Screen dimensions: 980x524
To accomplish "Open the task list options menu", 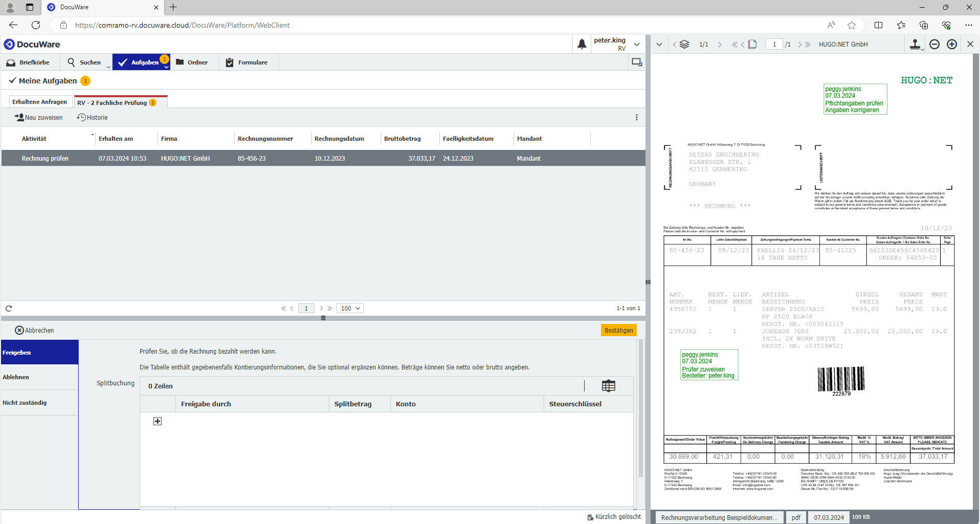I will pyautogui.click(x=636, y=118).
